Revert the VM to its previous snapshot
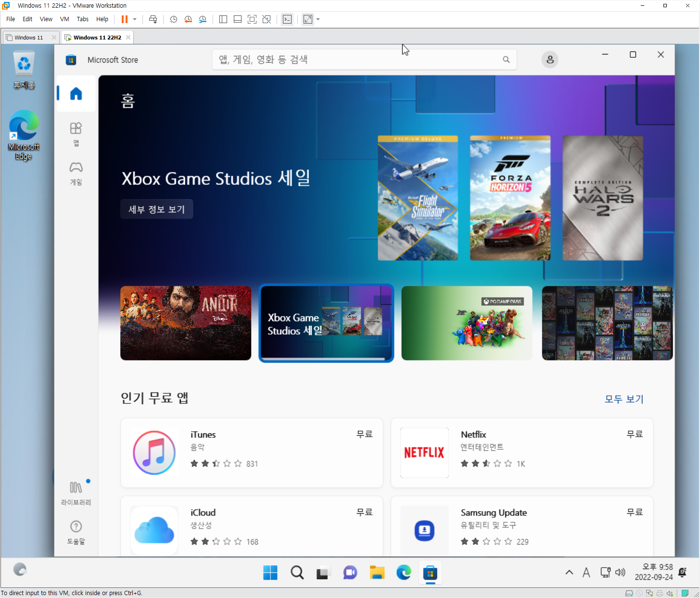Screen dimensions: 700x598 [x=188, y=19]
